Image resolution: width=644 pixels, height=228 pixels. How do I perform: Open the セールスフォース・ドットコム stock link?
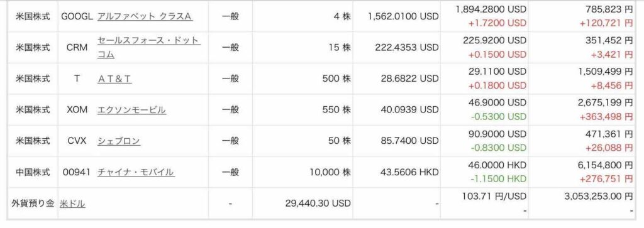pos(148,47)
